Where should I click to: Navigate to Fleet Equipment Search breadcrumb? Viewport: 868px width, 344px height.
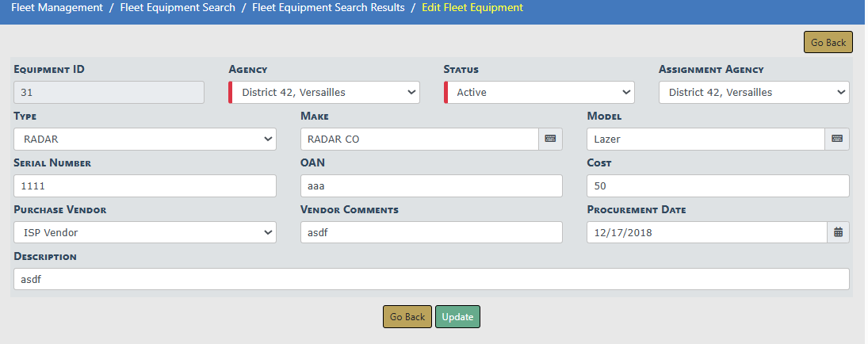[178, 8]
